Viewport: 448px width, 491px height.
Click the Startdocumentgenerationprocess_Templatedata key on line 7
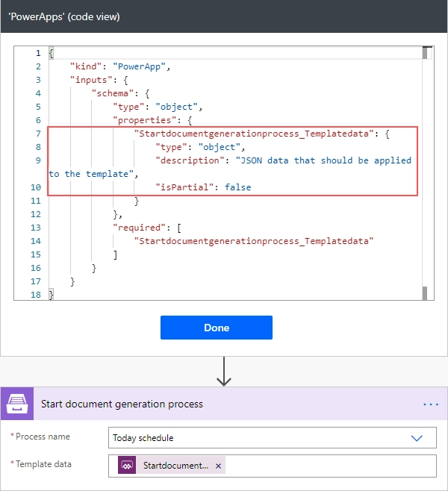[254, 134]
